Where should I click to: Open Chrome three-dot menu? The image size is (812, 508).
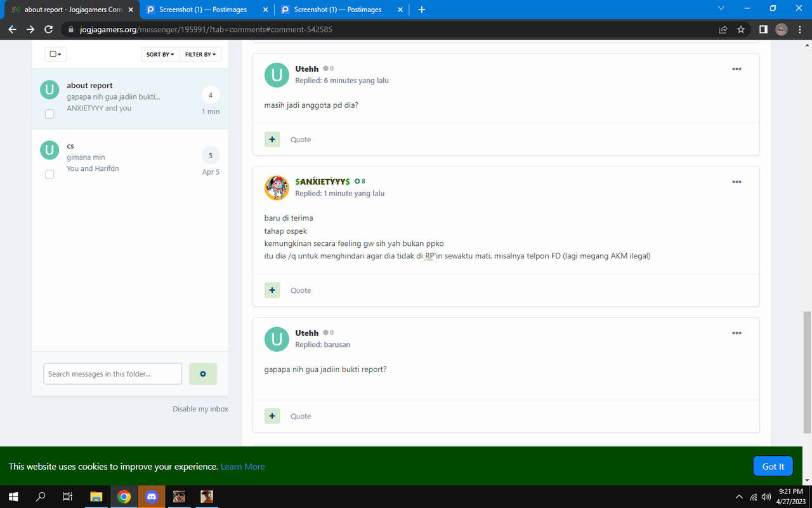(800, 29)
